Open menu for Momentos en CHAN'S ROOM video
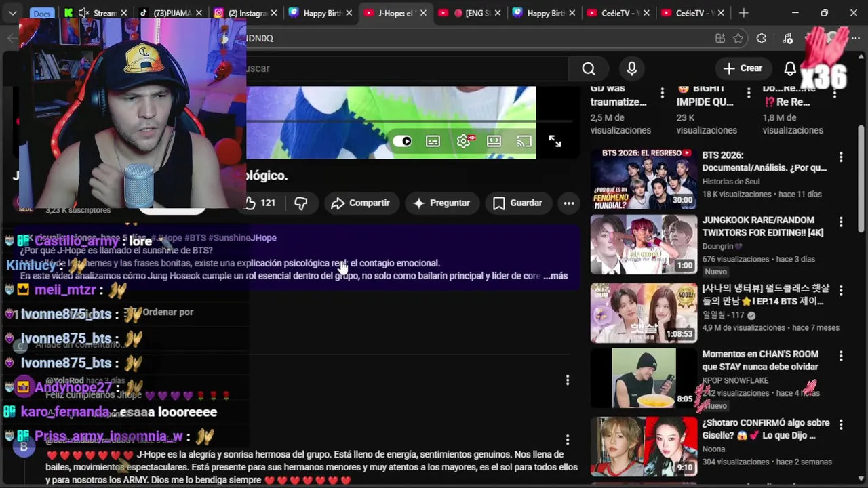 [x=841, y=356]
